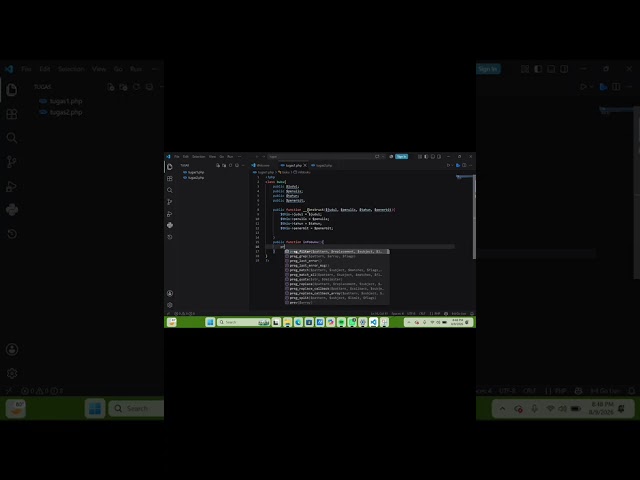Open editor More Actions ellipsis

[x=471, y=165]
